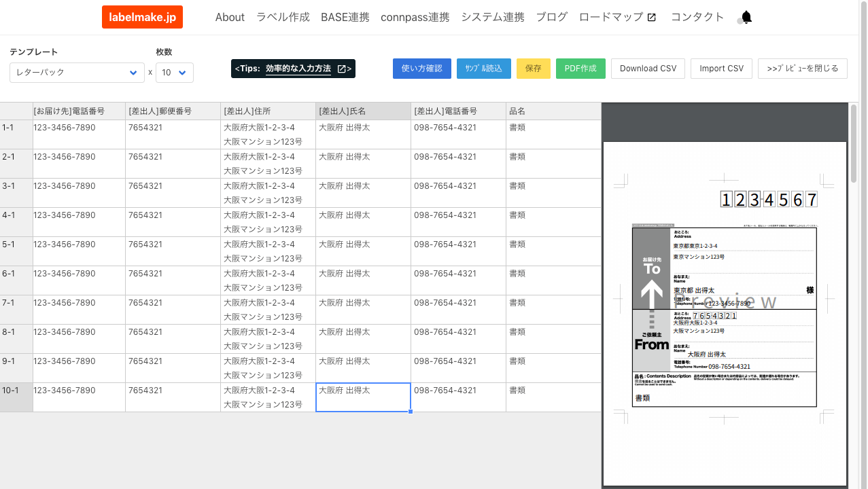868x489 pixels.
Task: Open the テンプレート dropdown showing レターパック
Action: (x=77, y=72)
